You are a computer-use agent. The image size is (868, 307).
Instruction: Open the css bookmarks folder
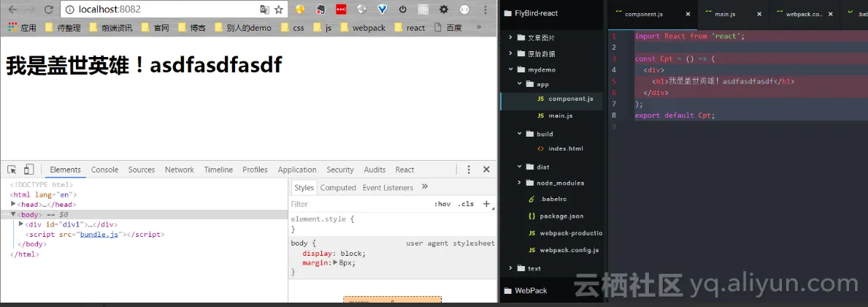tap(292, 28)
